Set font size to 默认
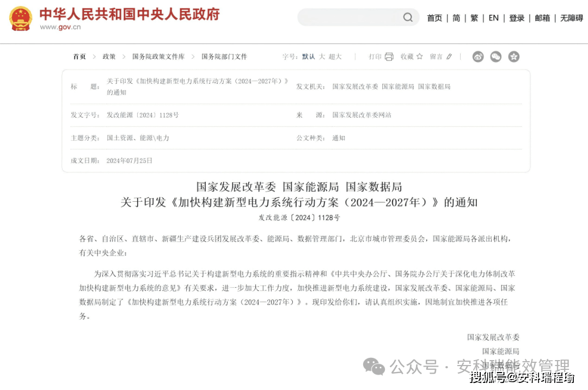The image size is (588, 390). click(x=309, y=57)
